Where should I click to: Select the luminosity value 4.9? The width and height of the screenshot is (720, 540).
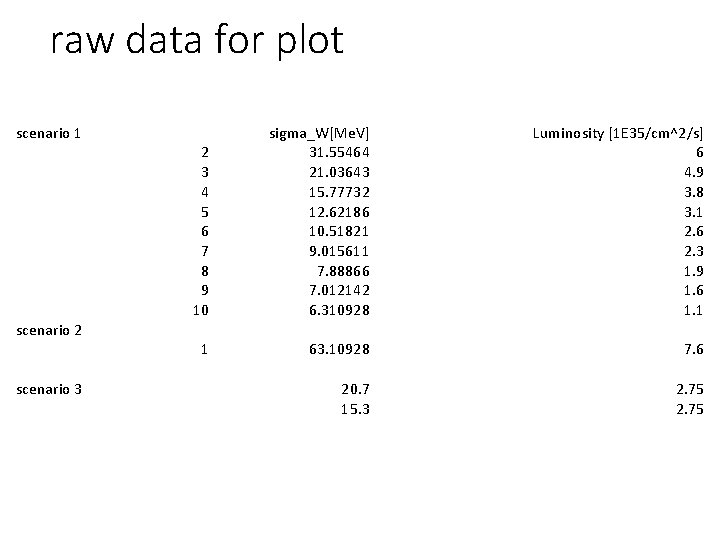[694, 172]
